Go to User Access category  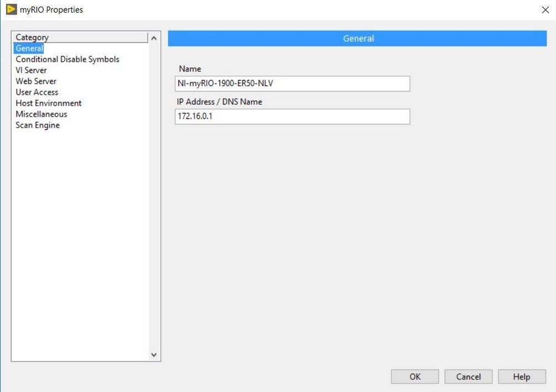(x=37, y=92)
